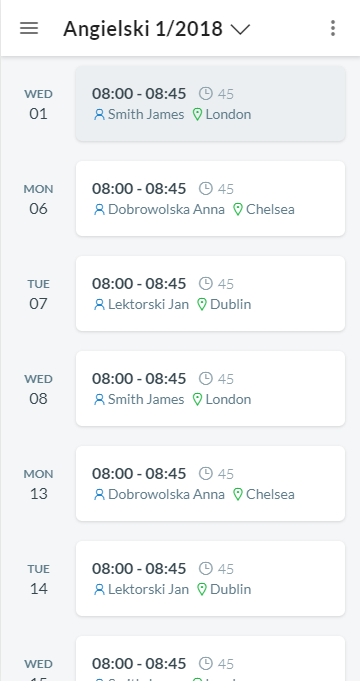The height and width of the screenshot is (681, 360).
Task: Click the location pin beside London on 01
Action: 197,115
